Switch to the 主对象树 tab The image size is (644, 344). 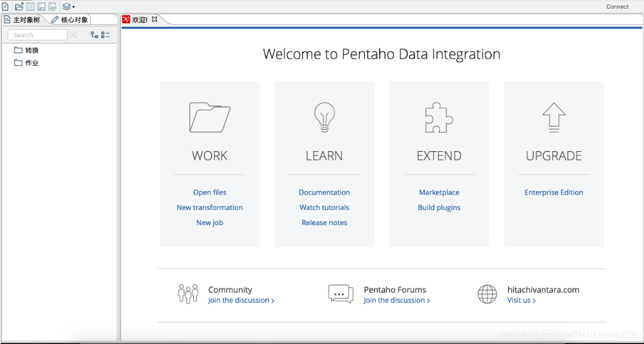pos(23,20)
